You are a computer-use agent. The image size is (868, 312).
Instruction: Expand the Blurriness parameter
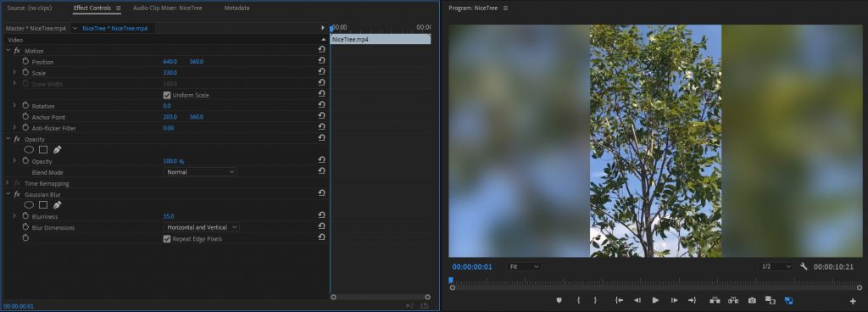[x=14, y=215]
